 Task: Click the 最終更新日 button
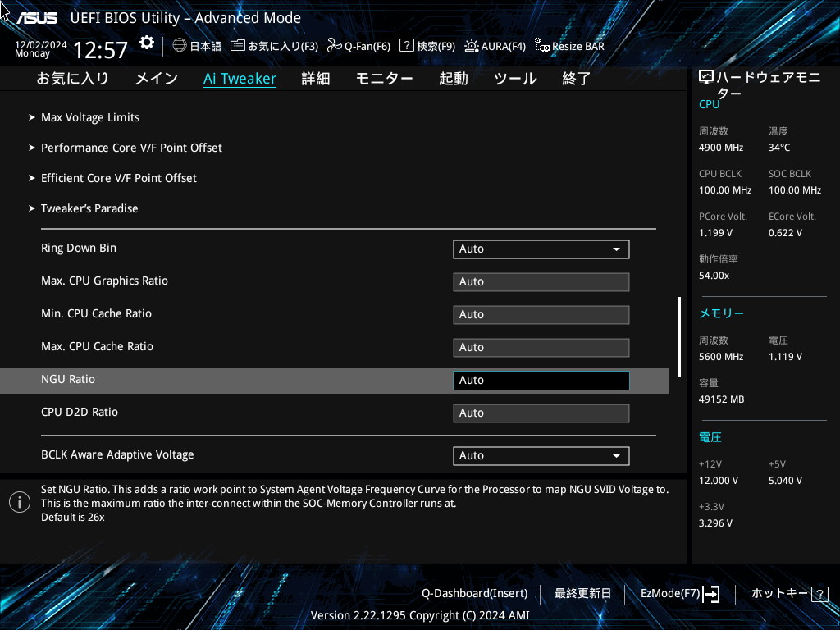click(582, 593)
